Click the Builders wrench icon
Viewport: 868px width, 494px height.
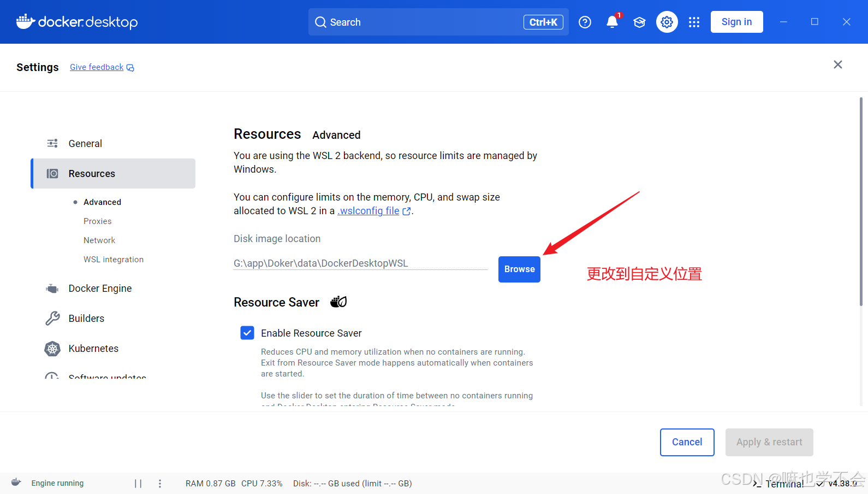coord(52,318)
